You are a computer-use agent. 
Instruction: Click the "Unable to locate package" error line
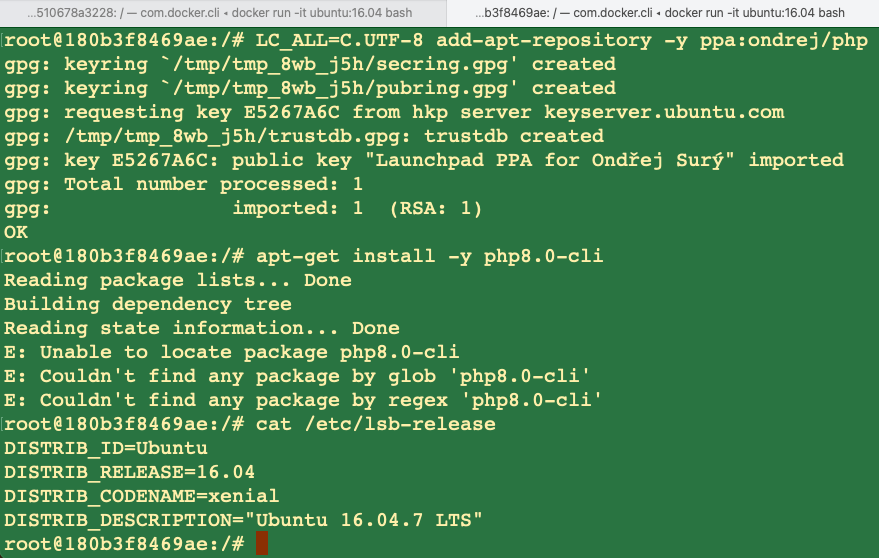point(231,352)
